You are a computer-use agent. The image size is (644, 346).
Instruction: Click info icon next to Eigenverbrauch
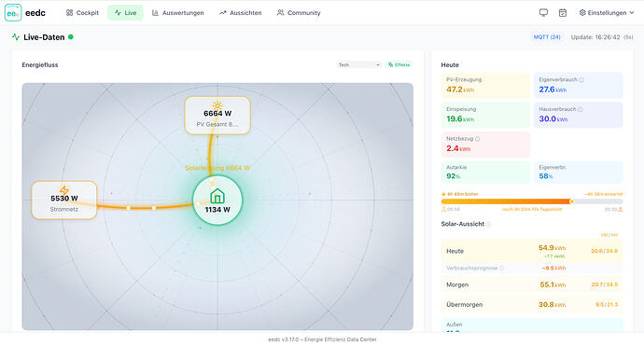(581, 80)
